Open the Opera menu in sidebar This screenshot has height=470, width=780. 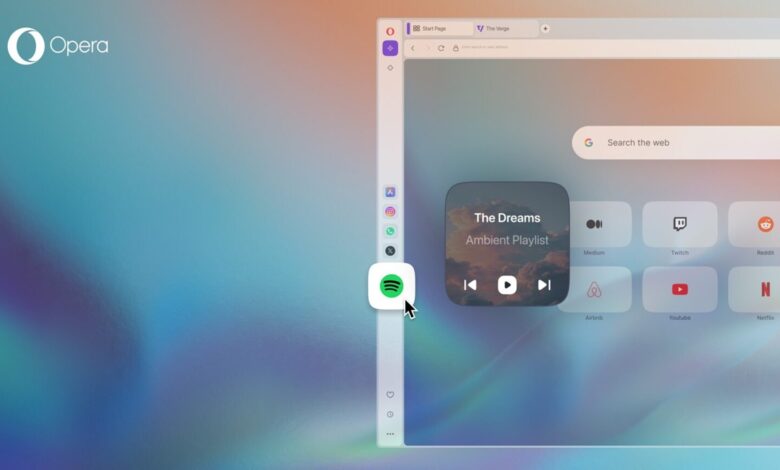tap(390, 31)
